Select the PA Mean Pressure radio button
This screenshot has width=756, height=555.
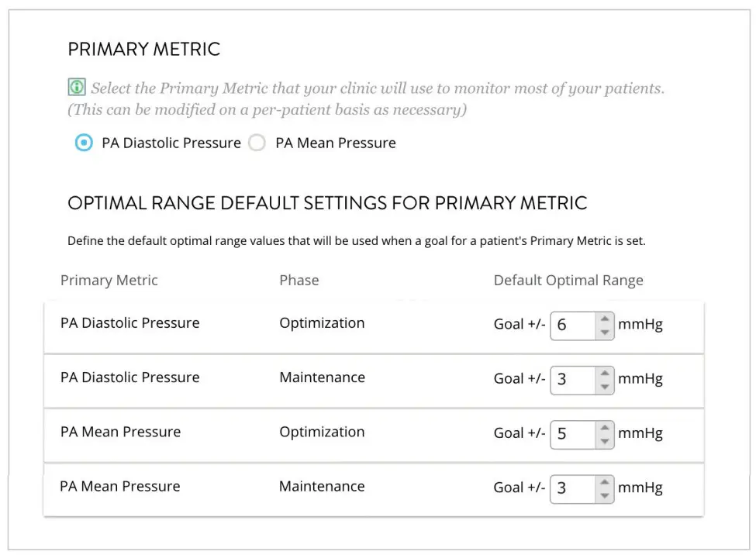257,143
